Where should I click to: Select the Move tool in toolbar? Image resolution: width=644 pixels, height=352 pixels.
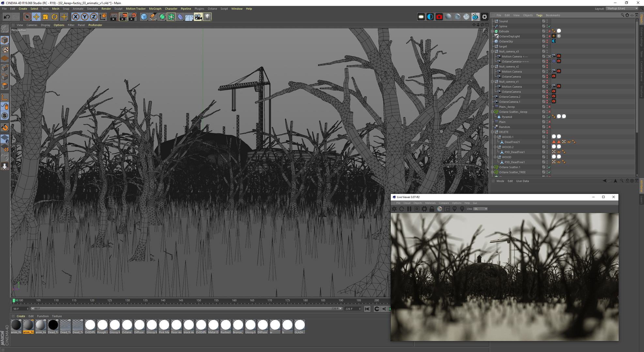[x=36, y=17]
